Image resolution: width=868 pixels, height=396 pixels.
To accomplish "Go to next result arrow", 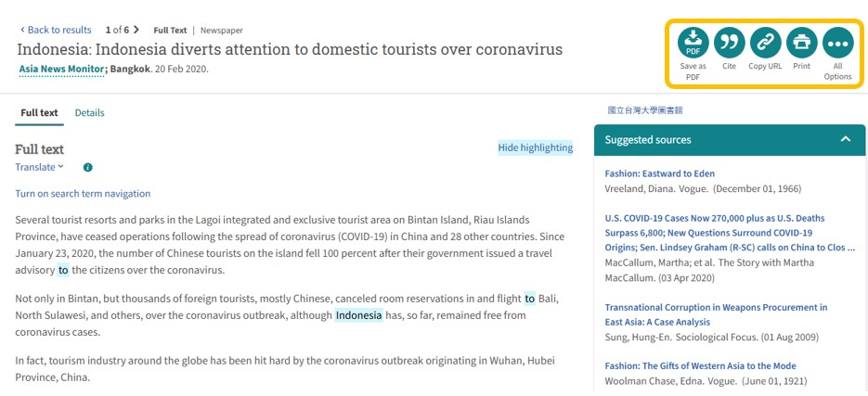I will pos(136,30).
